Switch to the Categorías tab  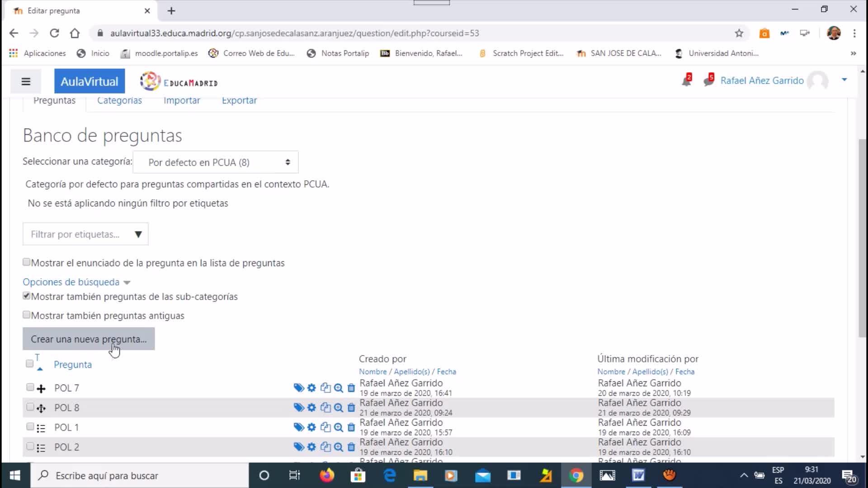(x=119, y=100)
